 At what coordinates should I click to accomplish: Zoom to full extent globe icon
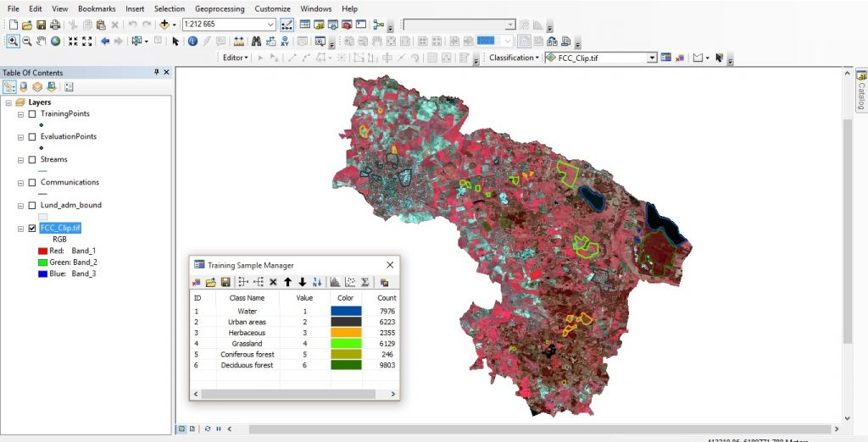pyautogui.click(x=55, y=41)
